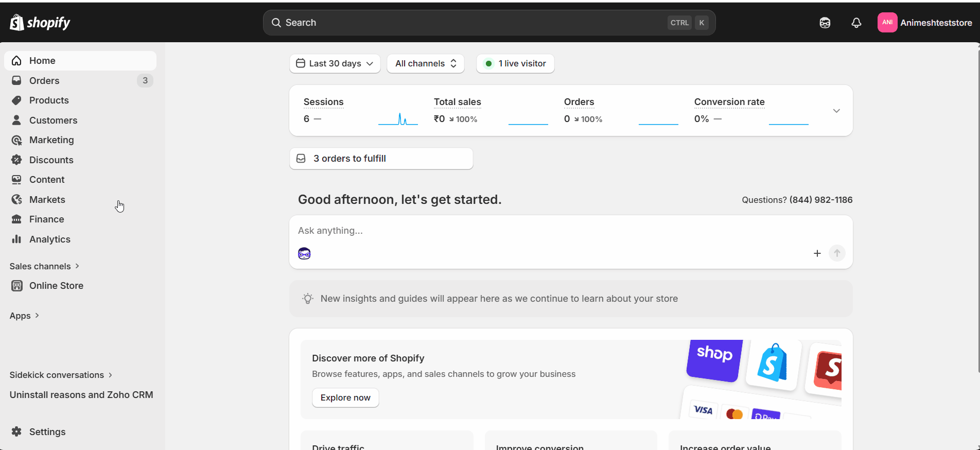Expand Sidekick conversations section

[61, 375]
